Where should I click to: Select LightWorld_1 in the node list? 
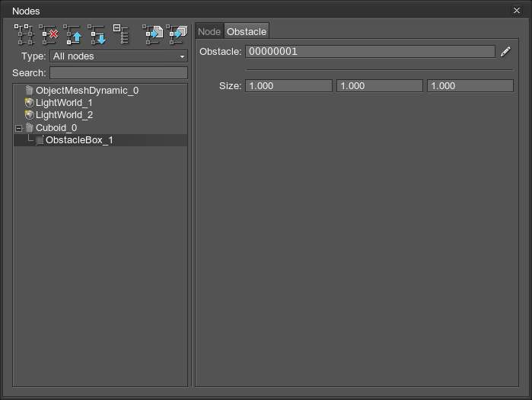pos(64,103)
